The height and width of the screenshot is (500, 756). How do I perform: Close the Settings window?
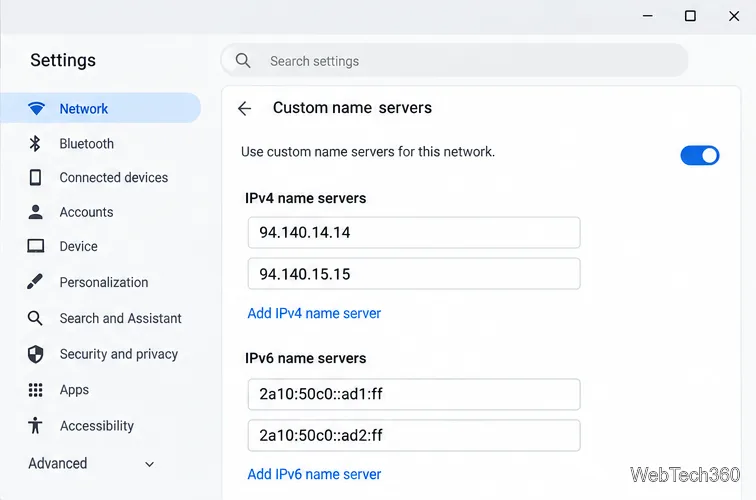point(734,16)
